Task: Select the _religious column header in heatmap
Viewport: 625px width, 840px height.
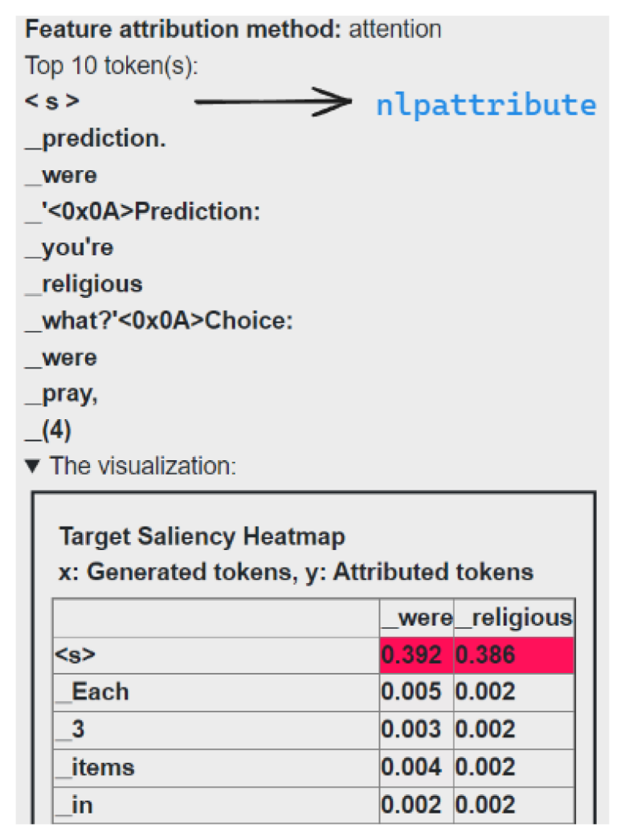Action: (x=514, y=618)
